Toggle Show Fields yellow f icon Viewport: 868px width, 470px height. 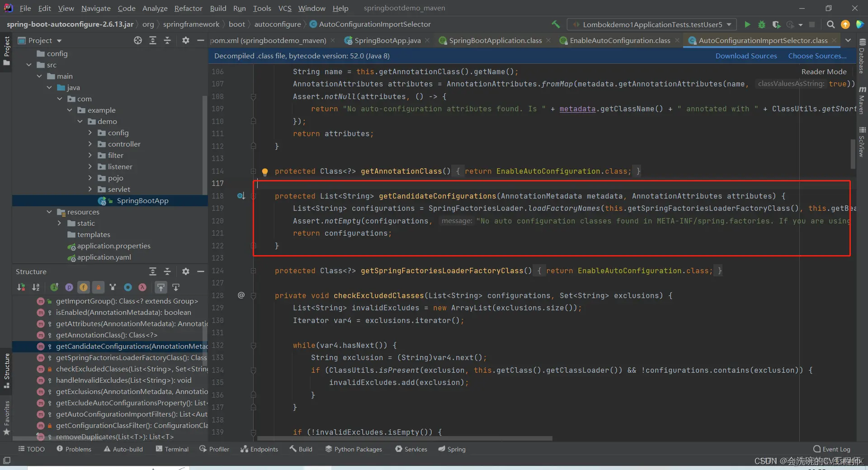click(84, 287)
